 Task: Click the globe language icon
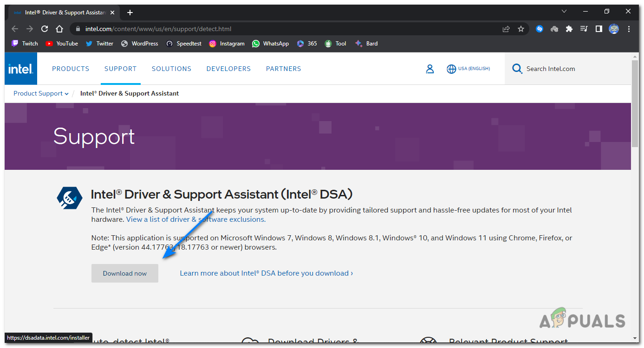pyautogui.click(x=451, y=69)
